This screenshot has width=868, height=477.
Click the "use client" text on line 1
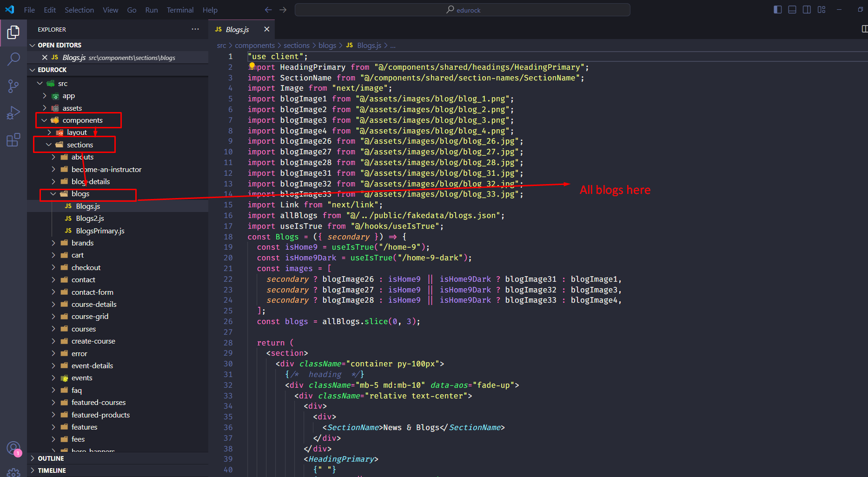click(x=275, y=56)
